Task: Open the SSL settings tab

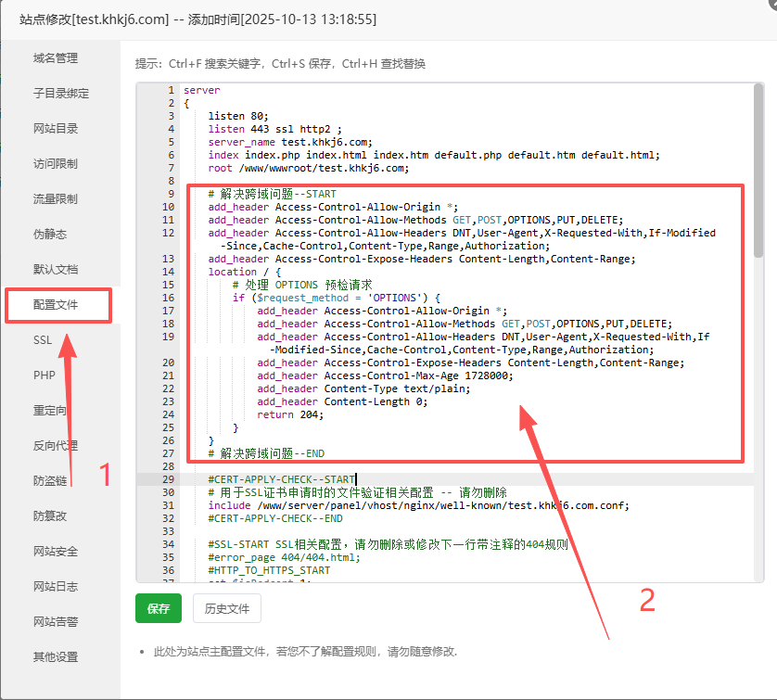Action: tap(43, 340)
